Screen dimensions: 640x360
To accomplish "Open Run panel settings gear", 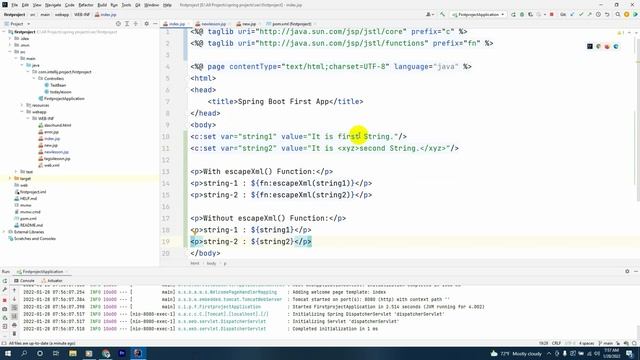I will [627, 271].
